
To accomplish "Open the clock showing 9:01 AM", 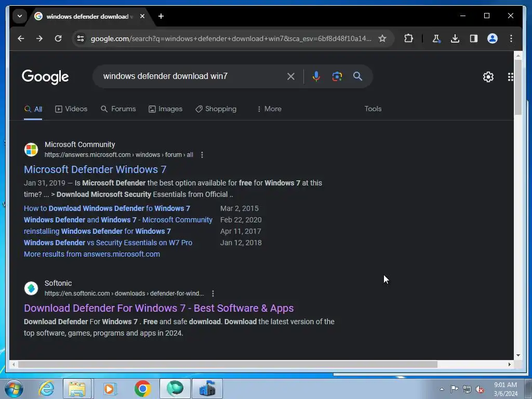I will 506,389.
